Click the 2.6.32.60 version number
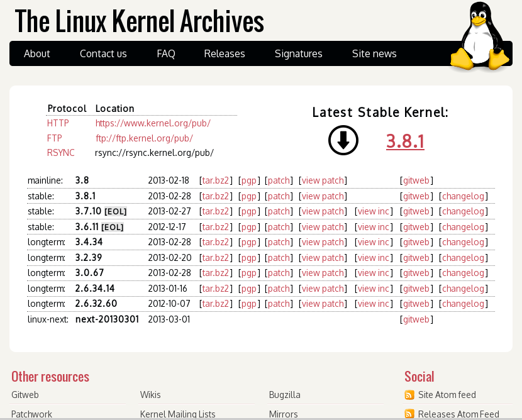The image size is (522, 420). (96, 304)
